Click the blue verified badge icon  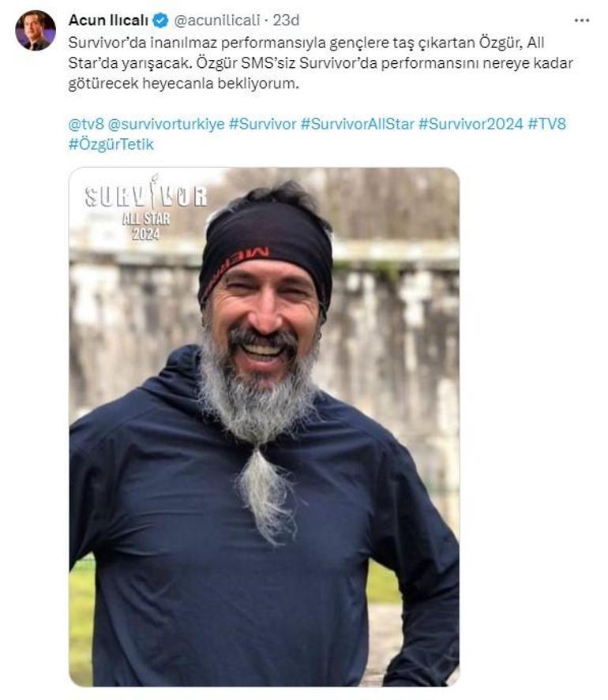(160, 20)
